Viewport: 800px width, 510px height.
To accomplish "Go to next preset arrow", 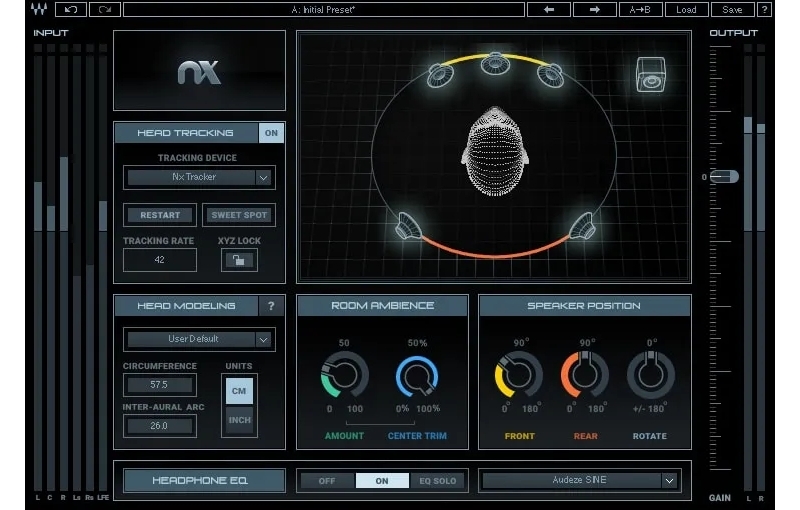I will (x=594, y=9).
